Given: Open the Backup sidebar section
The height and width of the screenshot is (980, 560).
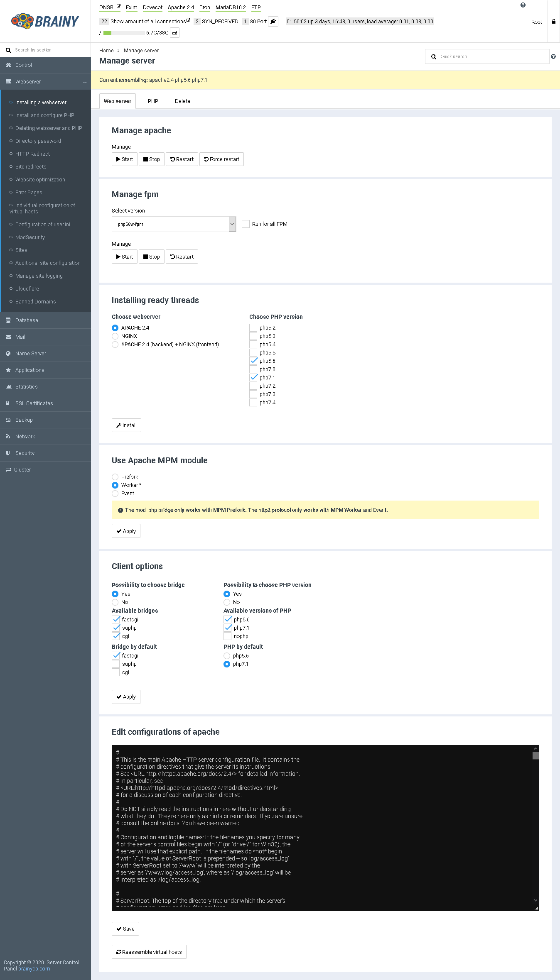Looking at the screenshot, I should point(45,420).
